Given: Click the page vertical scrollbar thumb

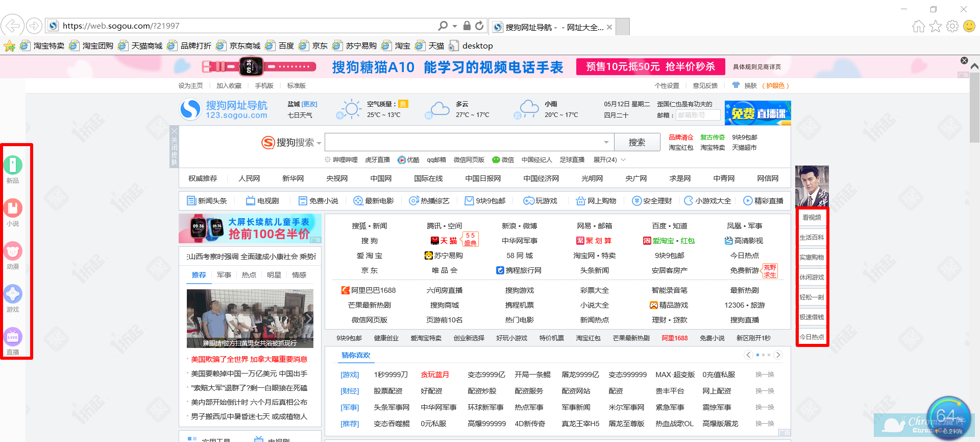Looking at the screenshot, I should (974, 107).
